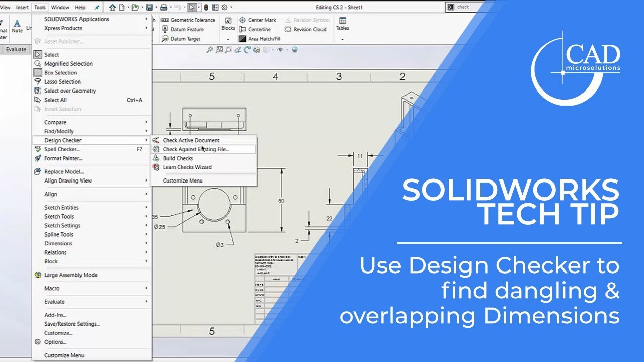
Task: Click the Area Hatch/Fill tool
Action: click(x=260, y=39)
